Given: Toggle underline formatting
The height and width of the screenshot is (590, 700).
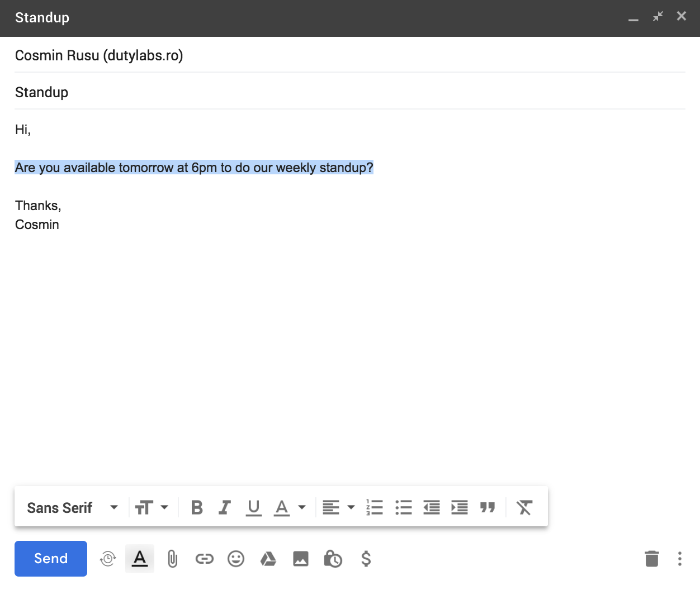Looking at the screenshot, I should tap(254, 507).
